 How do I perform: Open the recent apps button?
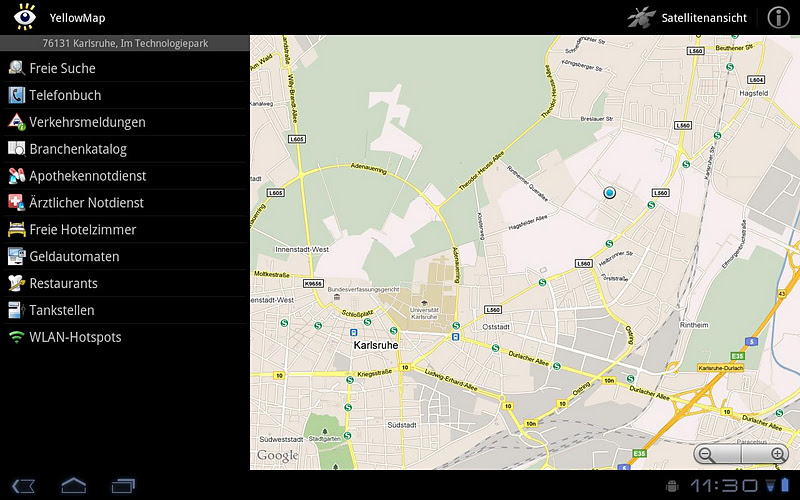click(x=123, y=486)
